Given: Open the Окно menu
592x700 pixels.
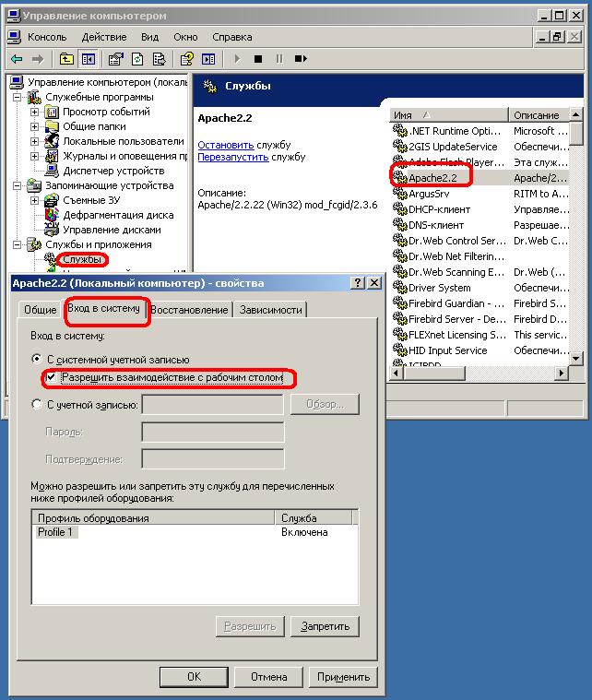Looking at the screenshot, I should [185, 37].
